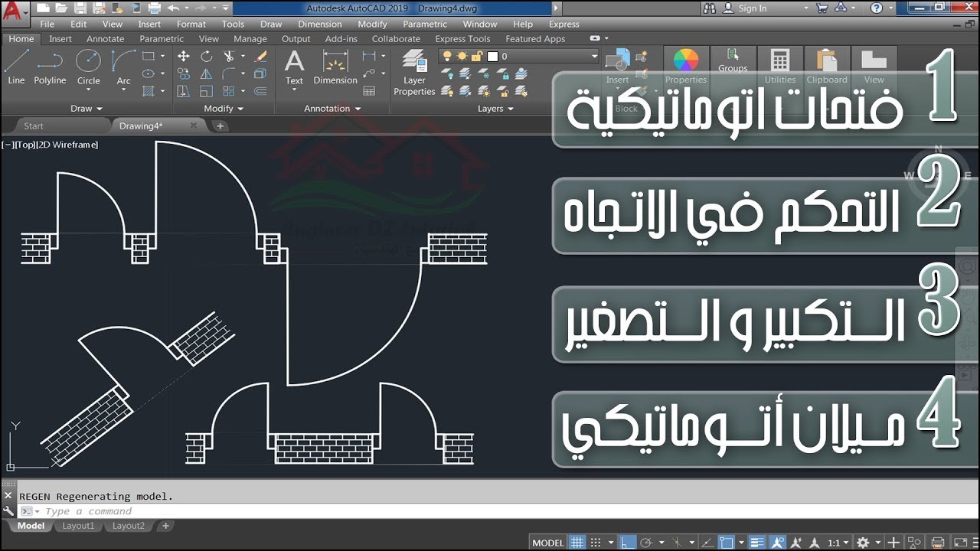The height and width of the screenshot is (551, 980).
Task: Toggle annotation visibility in status bar
Action: click(x=777, y=543)
